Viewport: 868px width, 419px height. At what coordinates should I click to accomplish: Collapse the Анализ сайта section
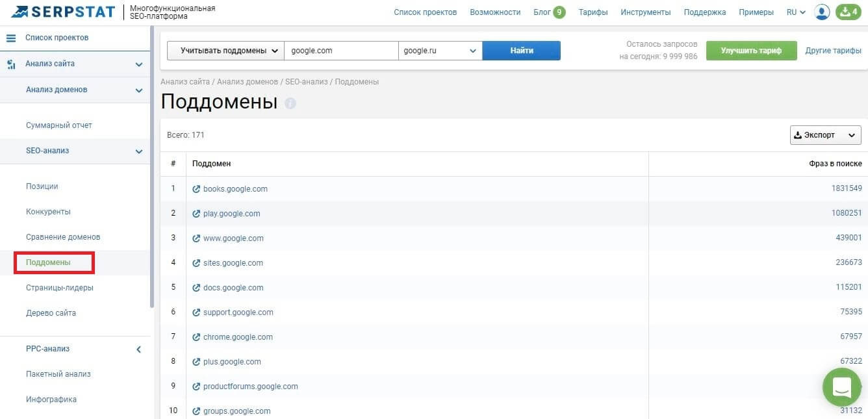(138, 64)
